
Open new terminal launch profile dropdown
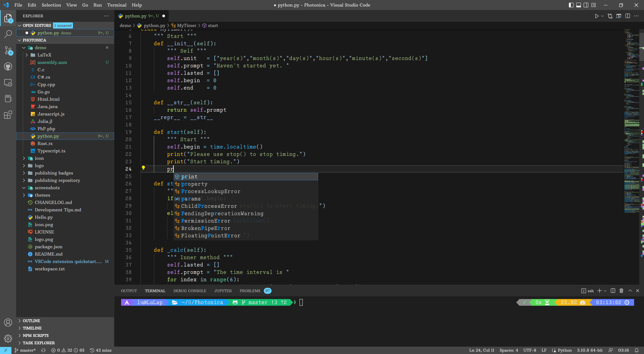click(605, 291)
